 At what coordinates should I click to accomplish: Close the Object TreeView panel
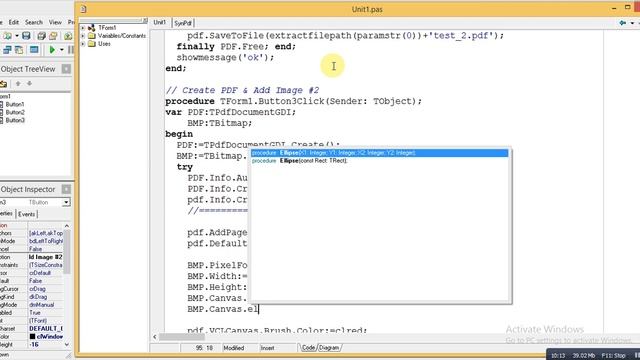point(66,69)
